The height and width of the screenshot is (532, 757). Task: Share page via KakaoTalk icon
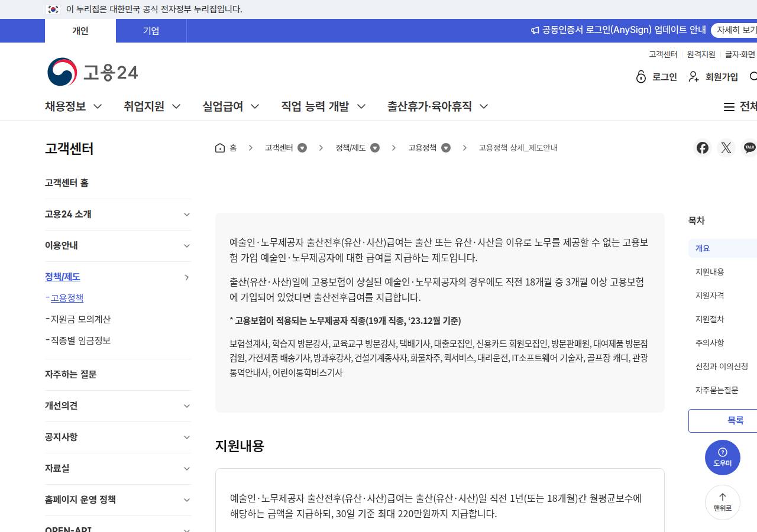(749, 148)
